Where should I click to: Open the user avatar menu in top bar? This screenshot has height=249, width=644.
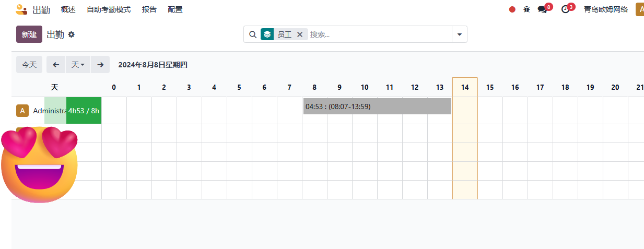point(640,9)
